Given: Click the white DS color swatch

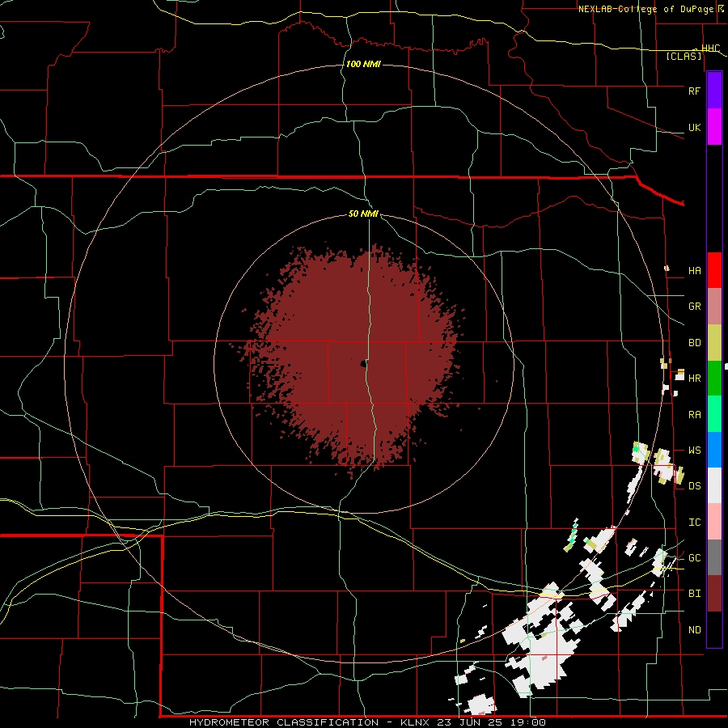Looking at the screenshot, I should click(x=714, y=485).
